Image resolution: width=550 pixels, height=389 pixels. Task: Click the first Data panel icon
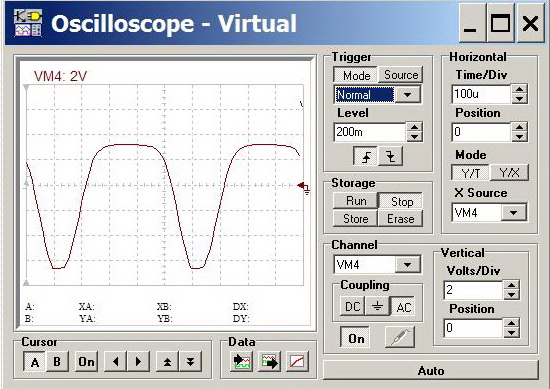242,361
